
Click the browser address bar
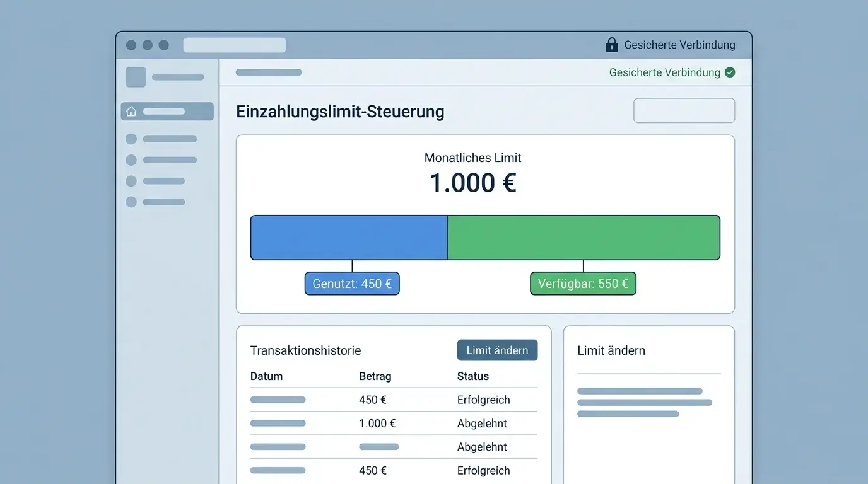235,45
